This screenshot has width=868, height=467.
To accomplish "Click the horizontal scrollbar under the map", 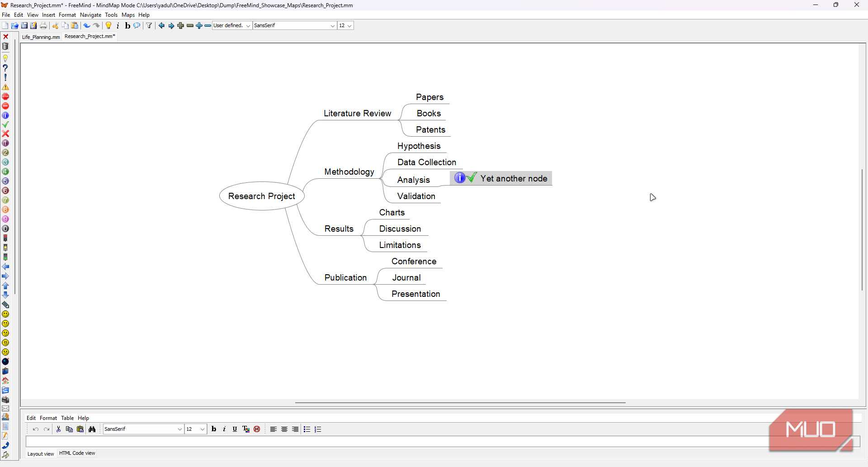I will 460,402.
